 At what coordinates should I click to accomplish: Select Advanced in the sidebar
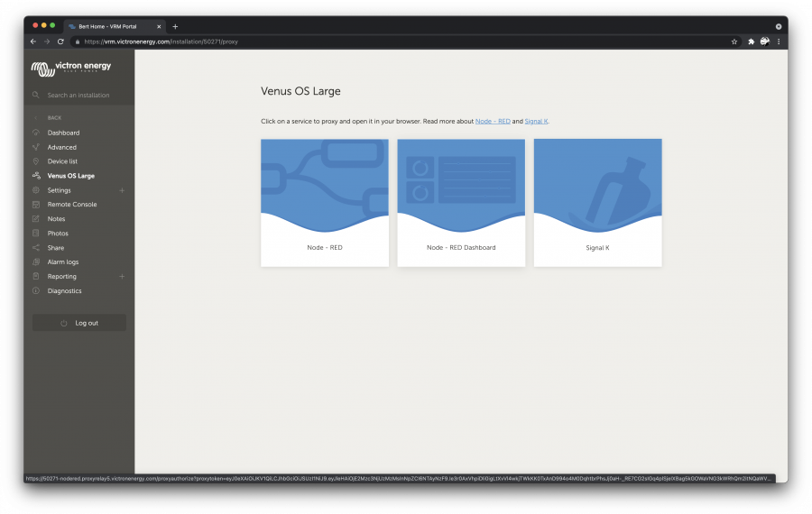pos(61,147)
